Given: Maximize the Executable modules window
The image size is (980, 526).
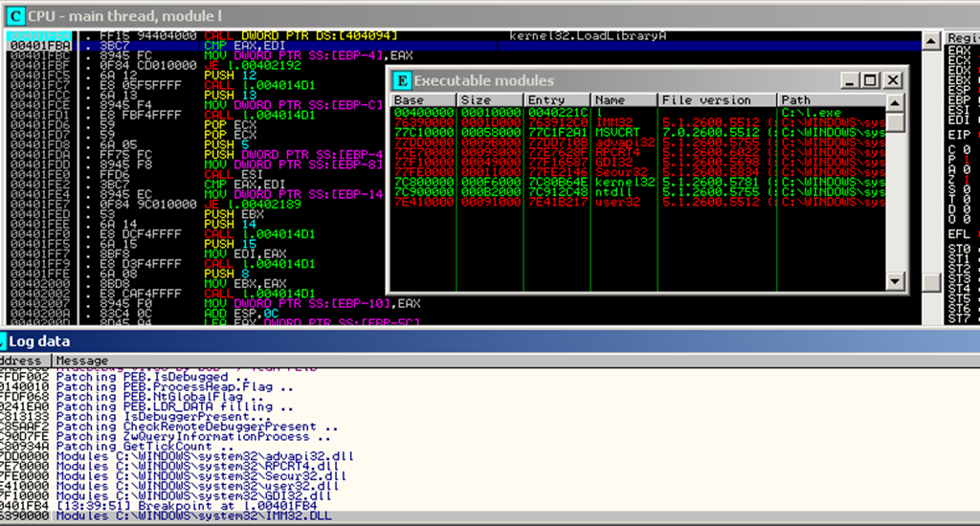Looking at the screenshot, I should [x=871, y=80].
